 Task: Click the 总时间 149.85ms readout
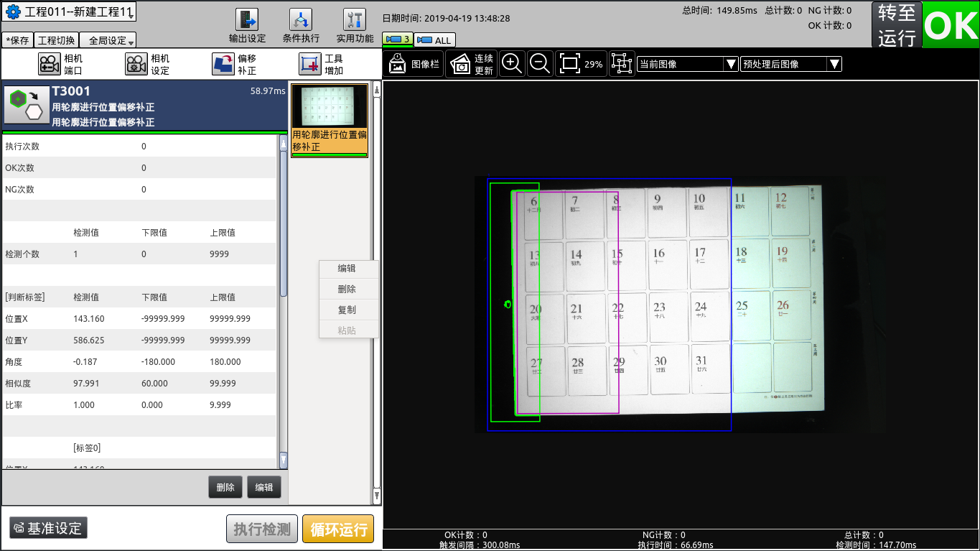[719, 11]
